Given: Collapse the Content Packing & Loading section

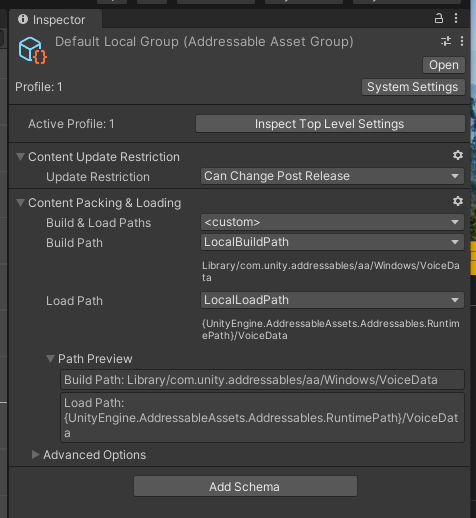Looking at the screenshot, I should click(21, 202).
